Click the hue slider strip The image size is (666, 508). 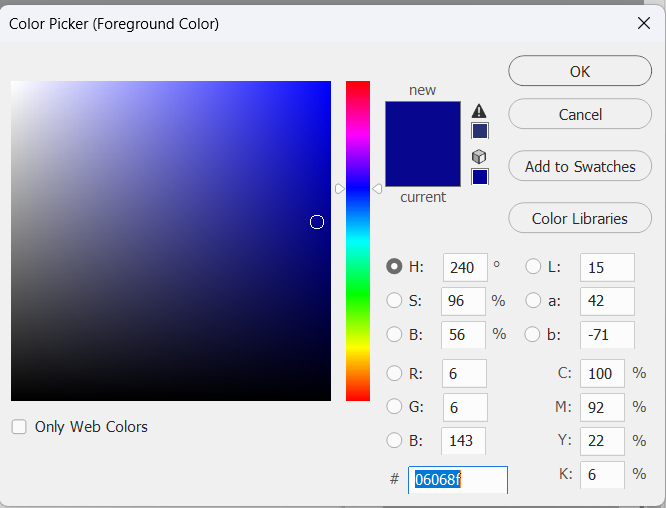358,241
